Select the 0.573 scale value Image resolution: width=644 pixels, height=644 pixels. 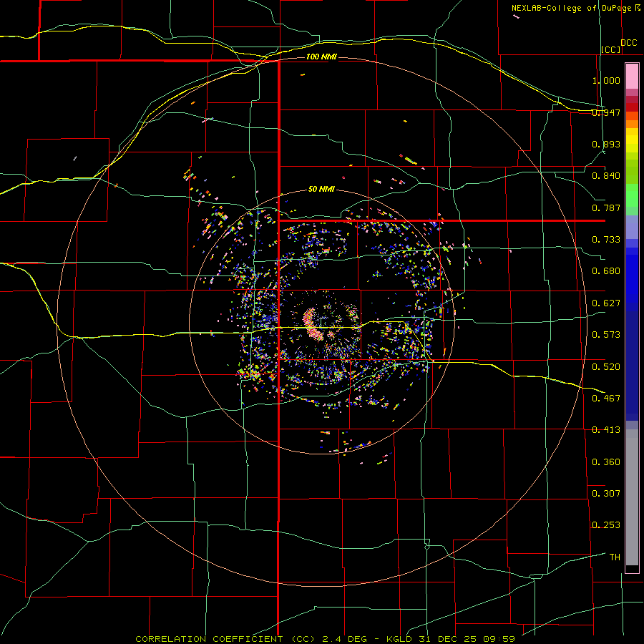tap(606, 335)
